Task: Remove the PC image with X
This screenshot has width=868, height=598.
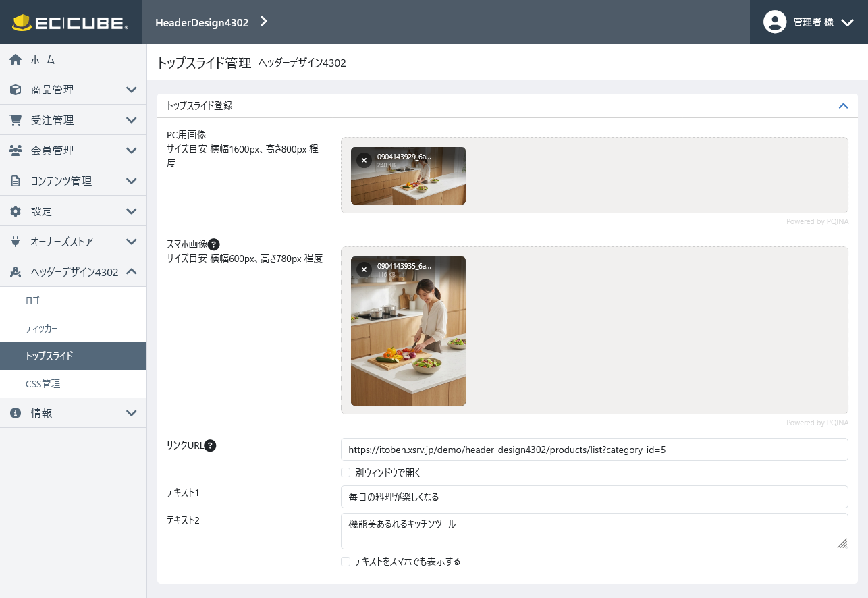Action: coord(364,160)
